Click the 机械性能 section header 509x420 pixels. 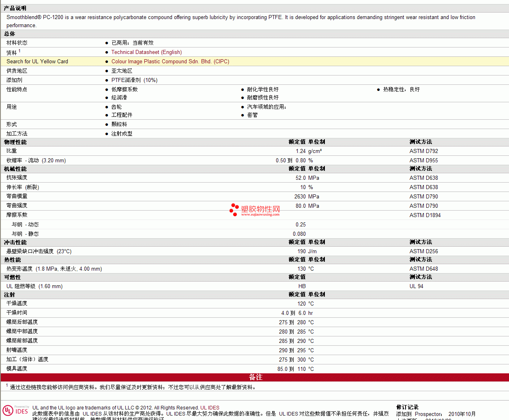tap(15, 169)
